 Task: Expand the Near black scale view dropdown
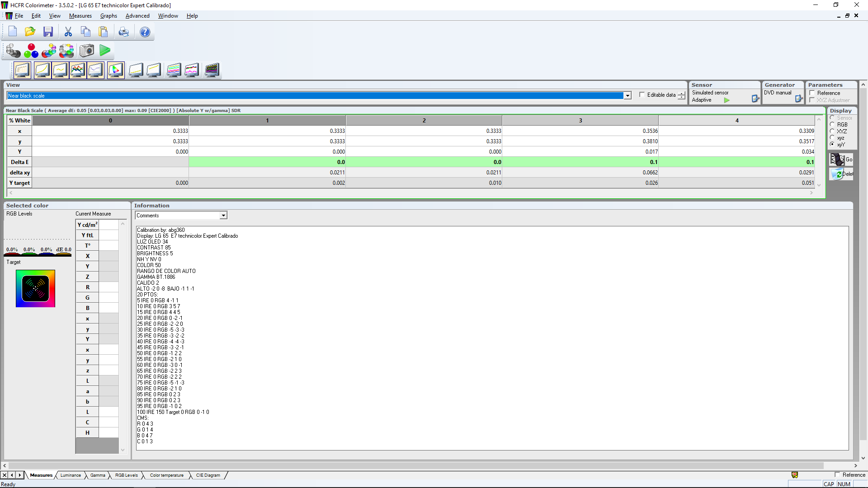627,96
